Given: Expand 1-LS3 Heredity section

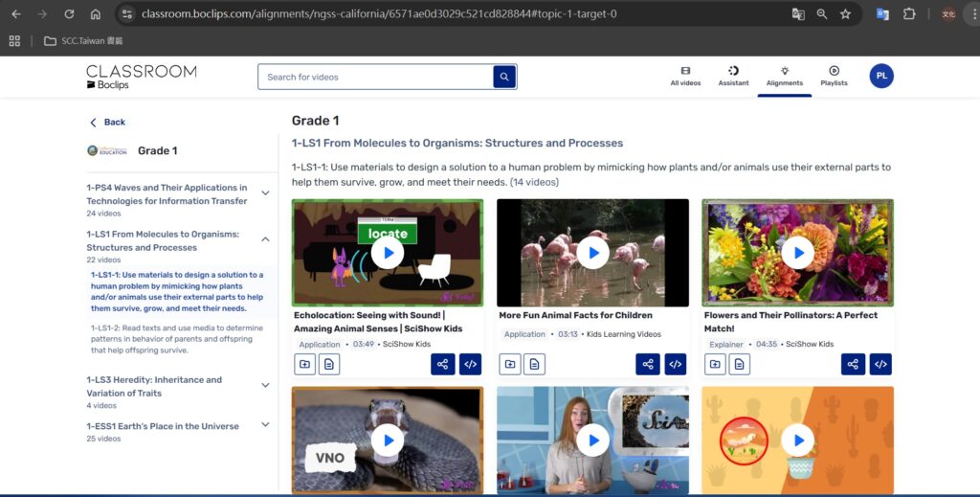Looking at the screenshot, I should (x=265, y=385).
